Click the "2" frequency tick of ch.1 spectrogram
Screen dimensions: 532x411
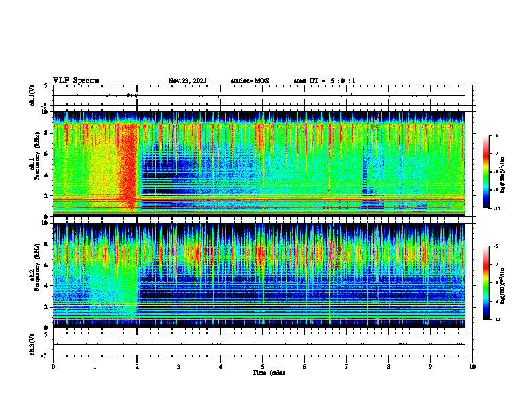[x=48, y=196]
